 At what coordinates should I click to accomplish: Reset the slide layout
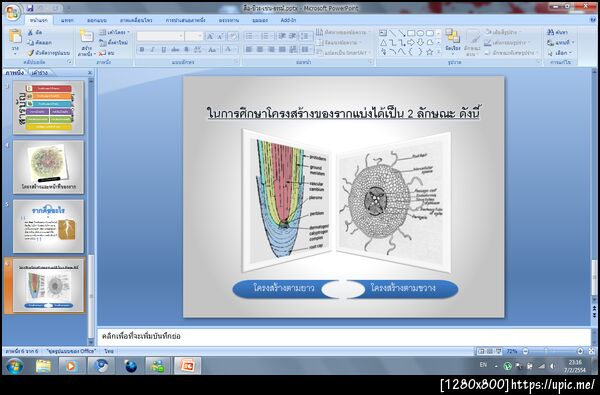point(113,42)
